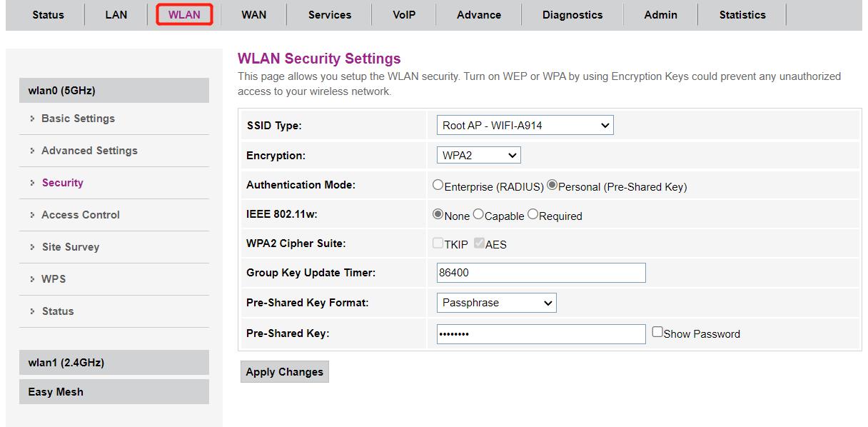Click the Pre-Shared Key password field

tap(540, 334)
